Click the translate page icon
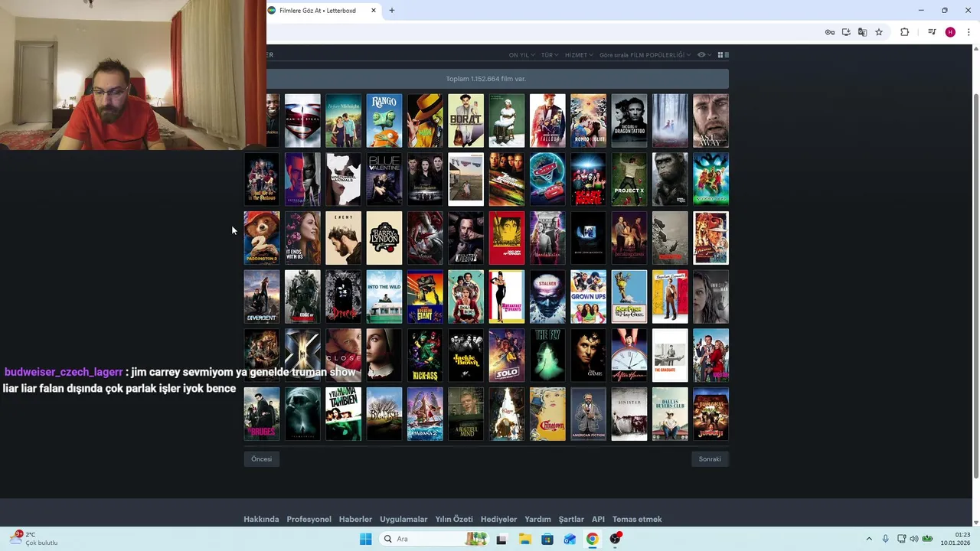Viewport: 980px width, 551px height. coord(862,32)
